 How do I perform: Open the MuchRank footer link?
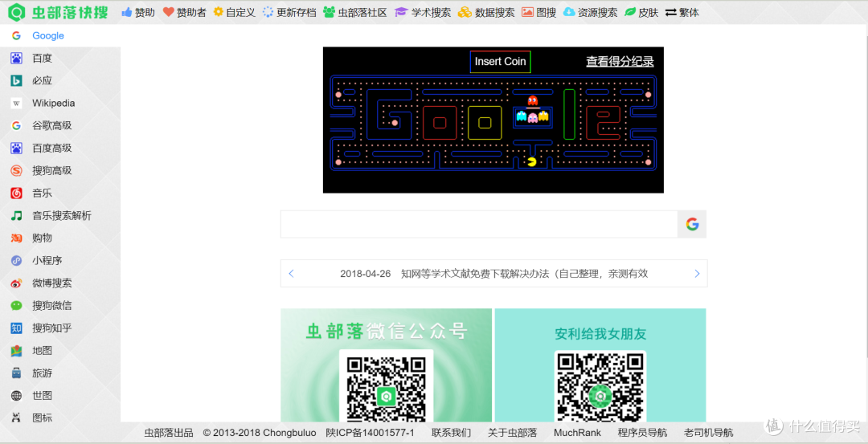tap(577, 433)
